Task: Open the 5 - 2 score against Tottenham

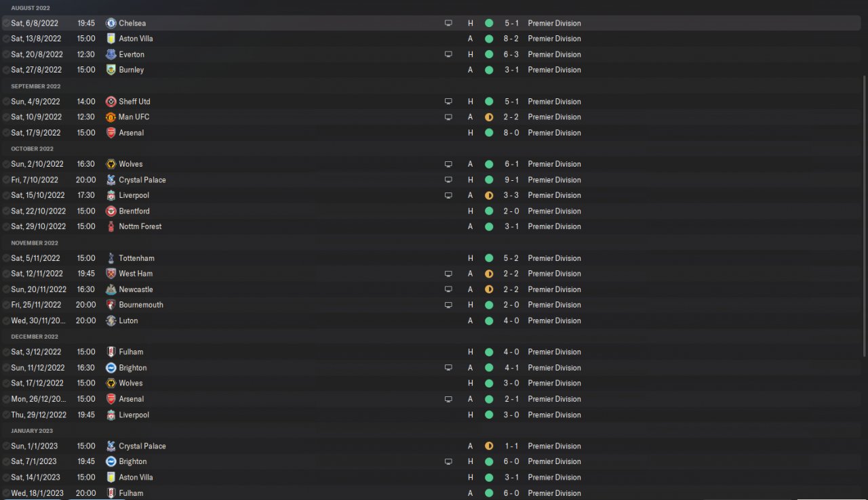Action: pyautogui.click(x=512, y=258)
